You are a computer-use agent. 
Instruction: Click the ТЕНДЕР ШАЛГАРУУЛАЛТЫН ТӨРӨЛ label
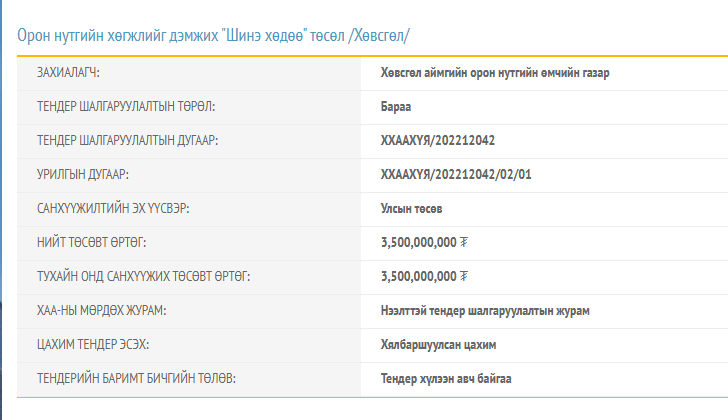(x=125, y=107)
